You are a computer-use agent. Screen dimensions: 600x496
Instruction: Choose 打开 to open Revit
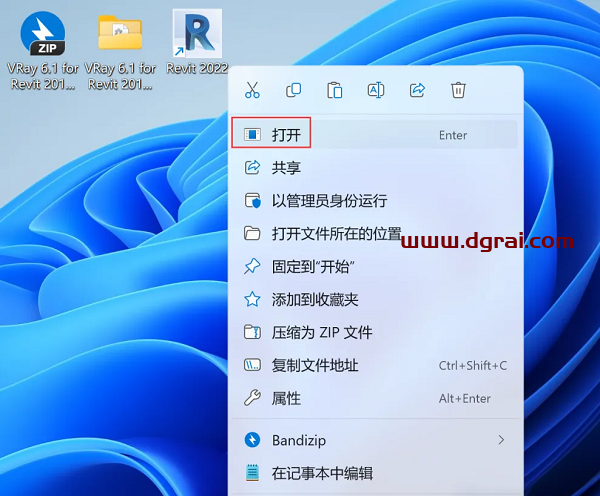(286, 135)
